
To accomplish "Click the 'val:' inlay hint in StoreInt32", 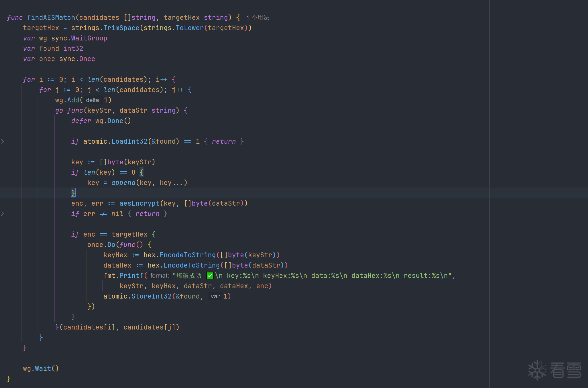I will pos(215,297).
